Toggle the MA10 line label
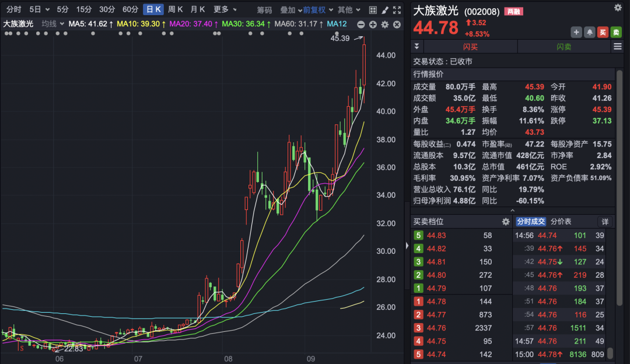The image size is (630, 364). [141, 24]
